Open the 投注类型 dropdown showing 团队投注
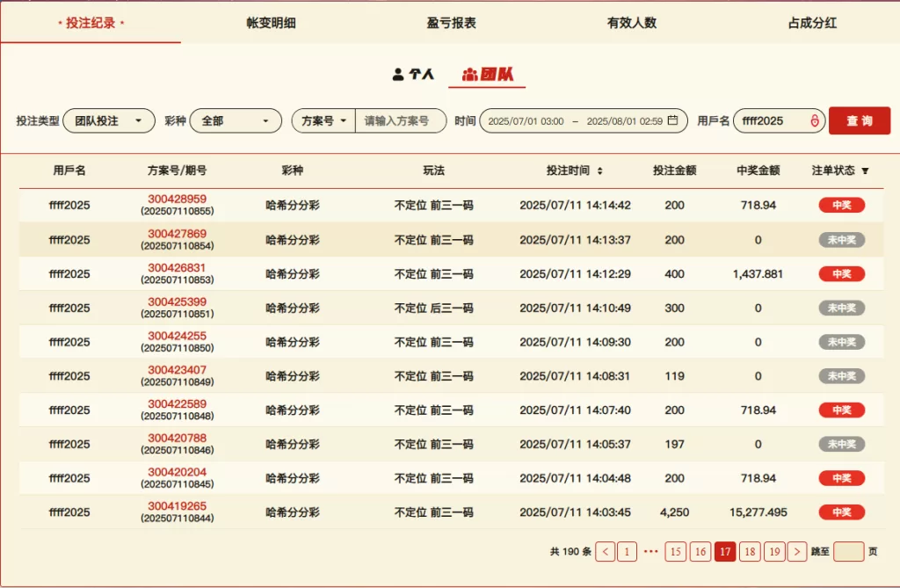 109,121
